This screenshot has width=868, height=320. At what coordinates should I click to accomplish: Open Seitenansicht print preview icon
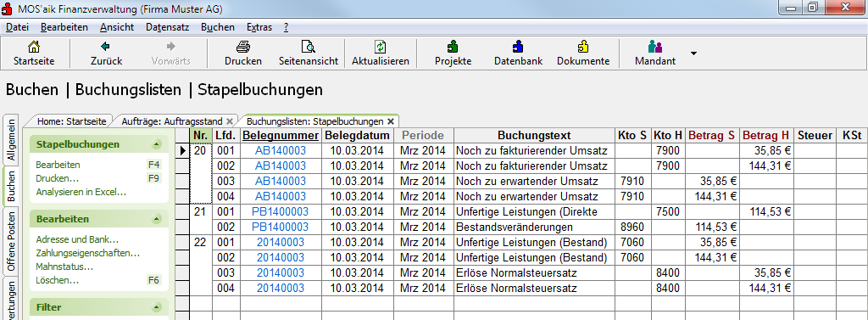308,47
